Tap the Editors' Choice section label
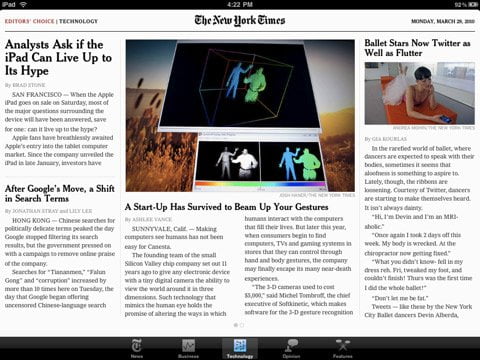 [29, 21]
